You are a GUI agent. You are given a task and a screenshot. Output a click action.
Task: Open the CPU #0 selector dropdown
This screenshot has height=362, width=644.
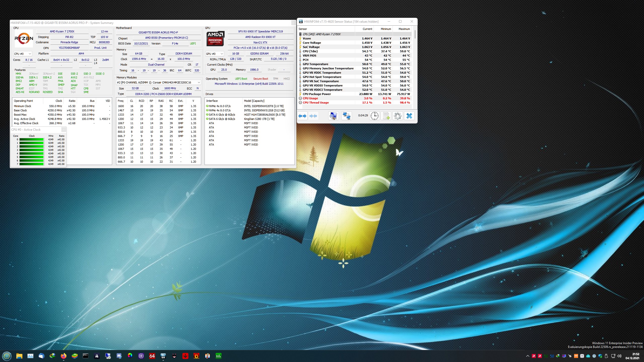(29, 54)
